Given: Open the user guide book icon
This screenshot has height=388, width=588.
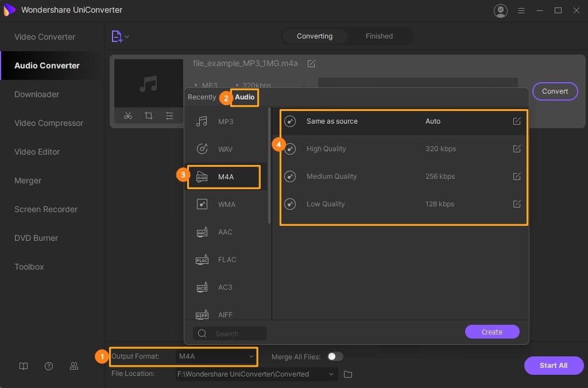Looking at the screenshot, I should pos(23,366).
